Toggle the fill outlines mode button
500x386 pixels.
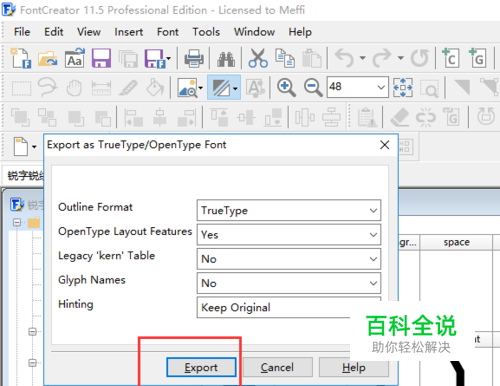click(221, 88)
